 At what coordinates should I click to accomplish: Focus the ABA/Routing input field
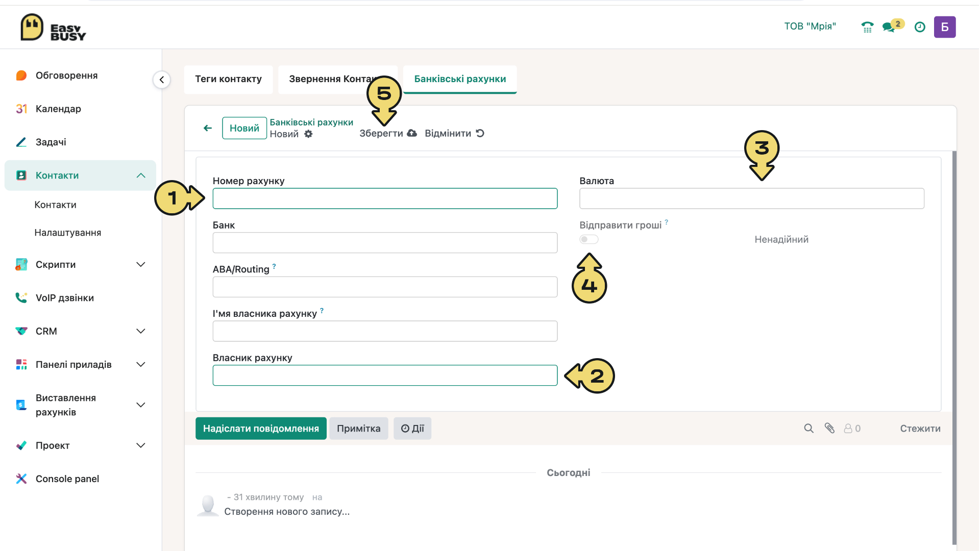[x=385, y=287]
